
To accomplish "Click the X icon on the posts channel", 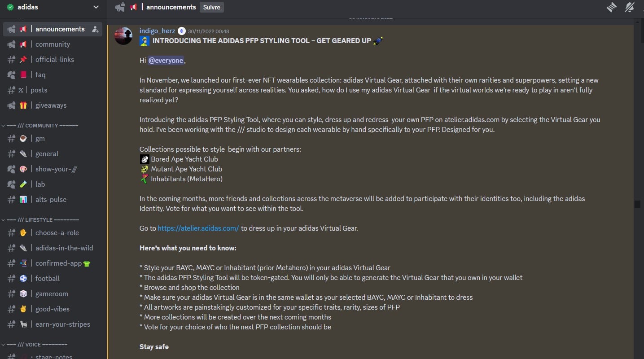I will coord(21,90).
